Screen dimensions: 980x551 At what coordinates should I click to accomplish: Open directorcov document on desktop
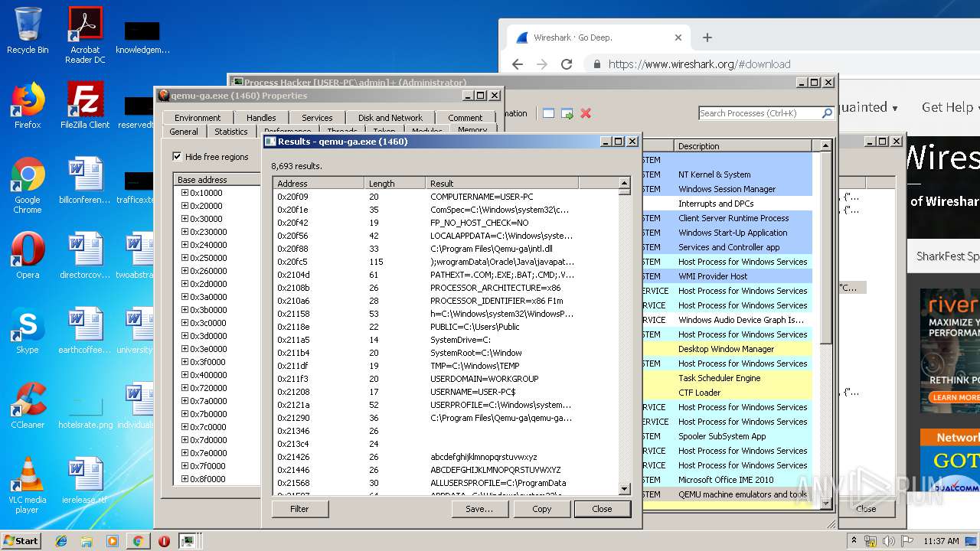pos(85,256)
